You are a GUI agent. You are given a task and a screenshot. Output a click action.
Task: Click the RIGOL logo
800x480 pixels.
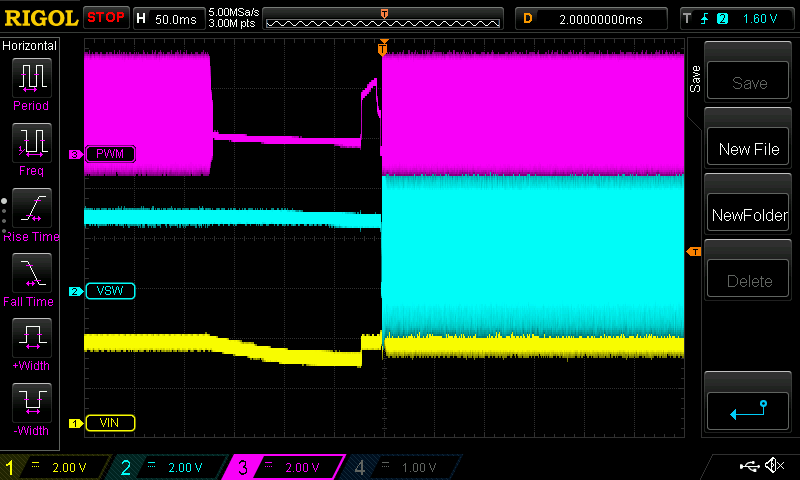click(x=41, y=18)
